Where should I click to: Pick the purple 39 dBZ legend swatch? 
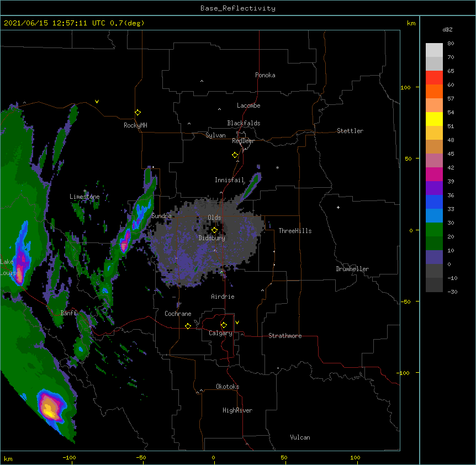tap(434, 188)
